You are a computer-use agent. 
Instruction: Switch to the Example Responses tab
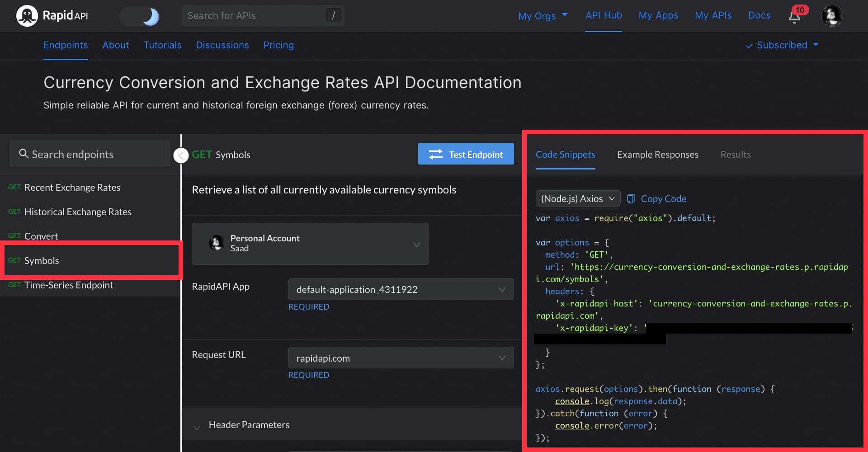(657, 155)
